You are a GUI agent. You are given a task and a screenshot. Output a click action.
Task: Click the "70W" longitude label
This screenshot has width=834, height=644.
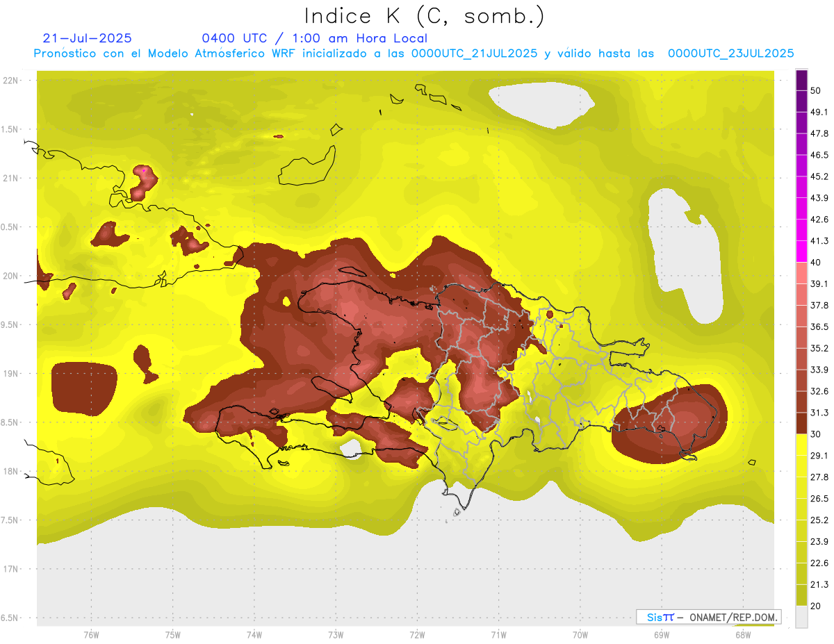[580, 635]
